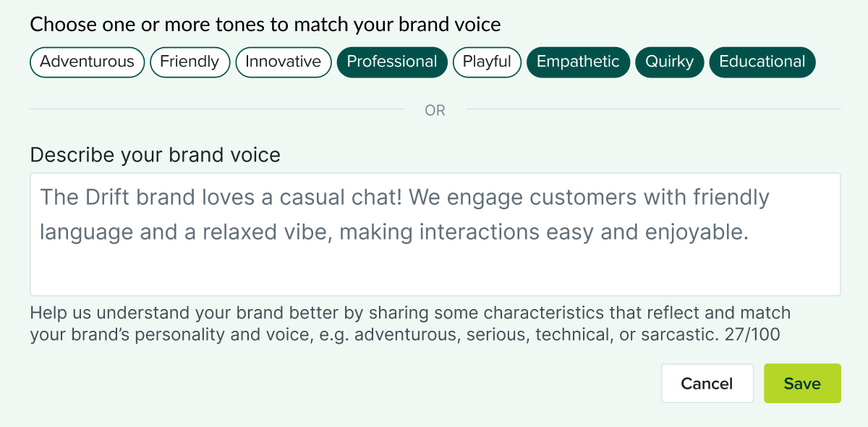Toggle the Playful tone on
Screen dimensions: 868x427
tap(487, 62)
